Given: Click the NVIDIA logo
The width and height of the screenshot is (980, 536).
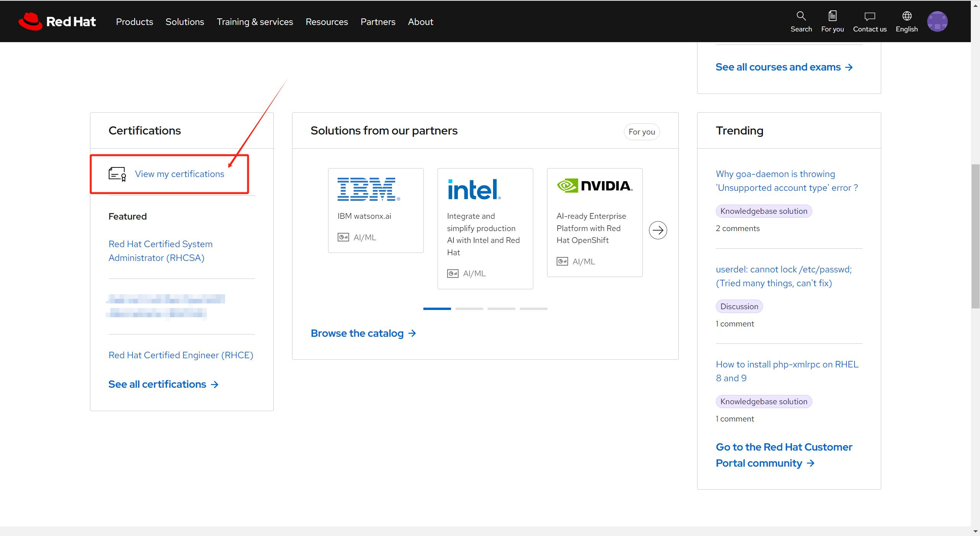Looking at the screenshot, I should [595, 186].
